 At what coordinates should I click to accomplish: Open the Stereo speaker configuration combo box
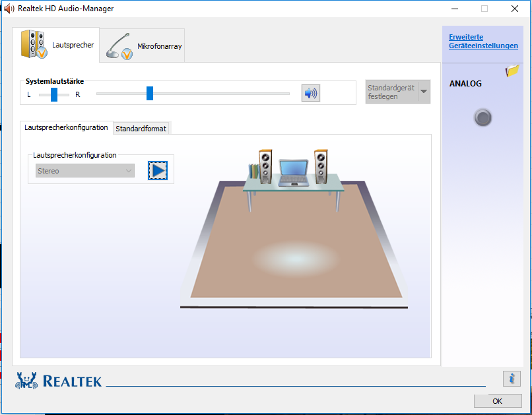tap(85, 170)
